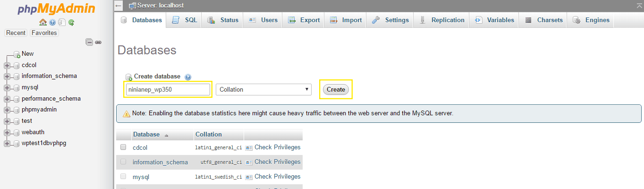This screenshot has width=644, height=189.
Task: Open the Status tab
Action: coord(223,20)
